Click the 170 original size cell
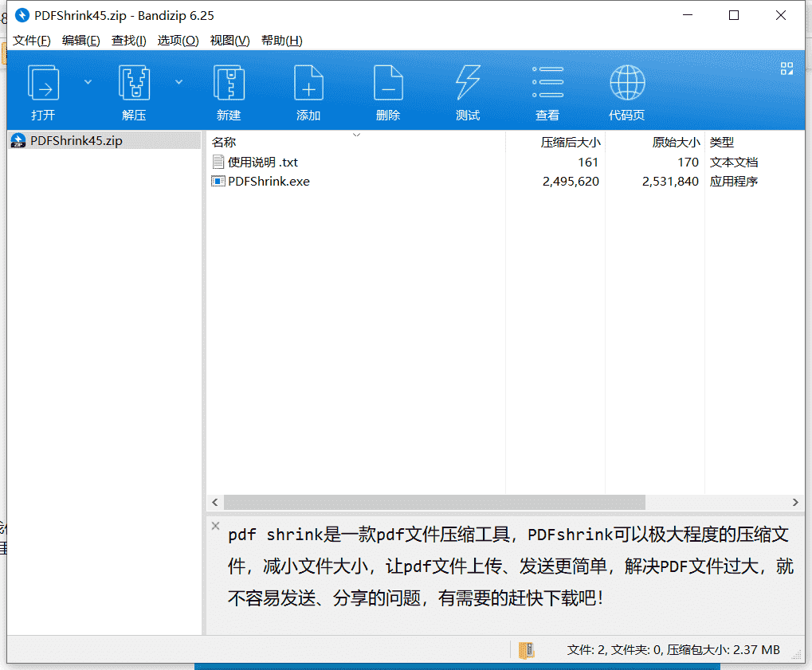812x670 pixels. (x=688, y=162)
